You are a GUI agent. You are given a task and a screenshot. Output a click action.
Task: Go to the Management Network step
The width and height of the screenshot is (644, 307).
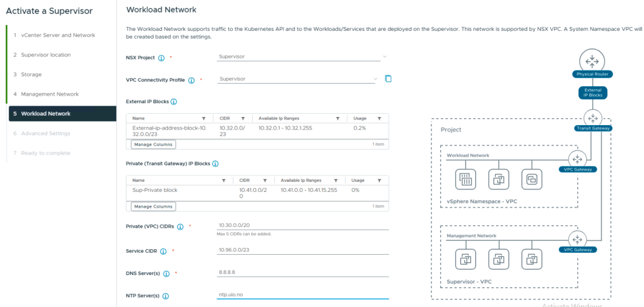pyautogui.click(x=50, y=94)
